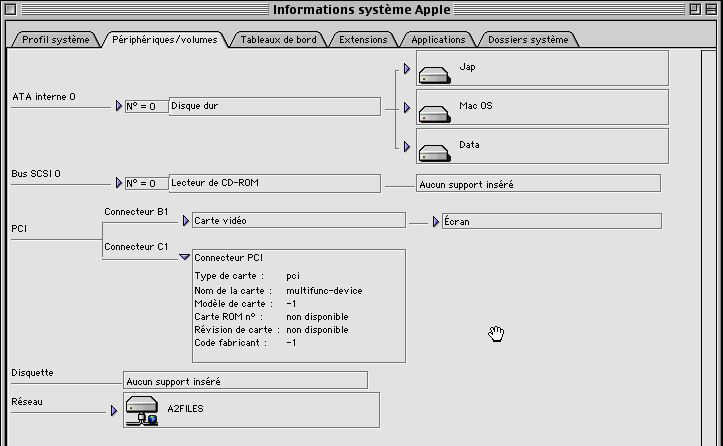Click the window zoom box
723x446 pixels.
(x=695, y=9)
